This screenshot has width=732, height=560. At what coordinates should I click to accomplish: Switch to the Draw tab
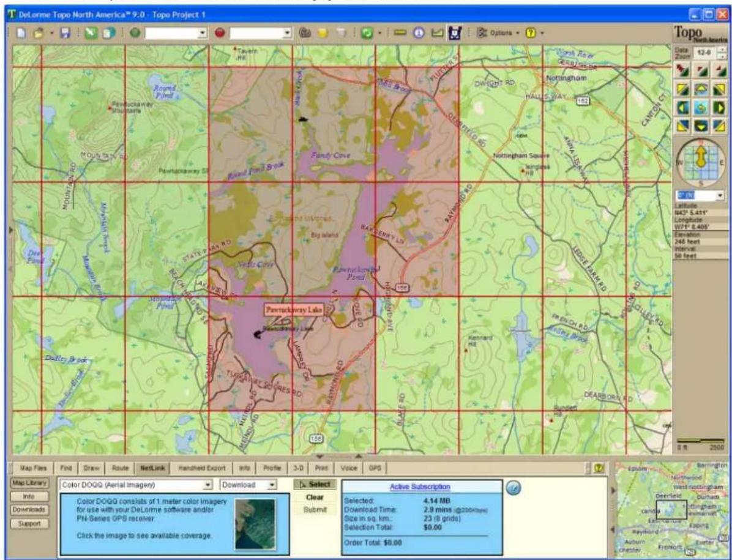tap(92, 468)
